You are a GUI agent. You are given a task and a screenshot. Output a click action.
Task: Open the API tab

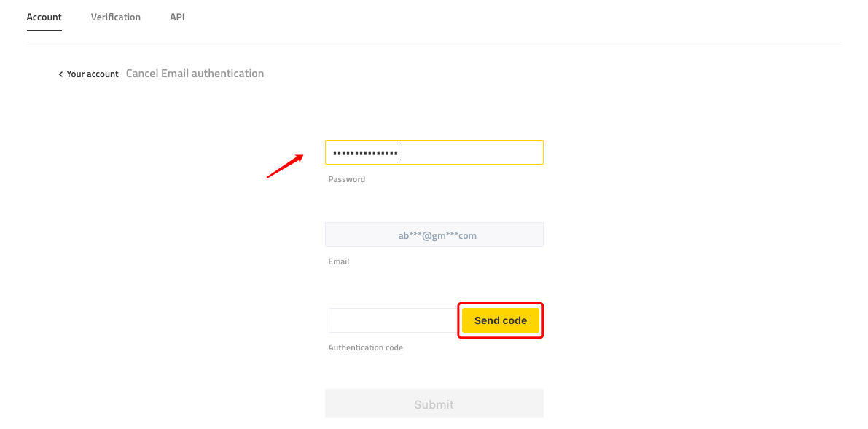(x=177, y=17)
